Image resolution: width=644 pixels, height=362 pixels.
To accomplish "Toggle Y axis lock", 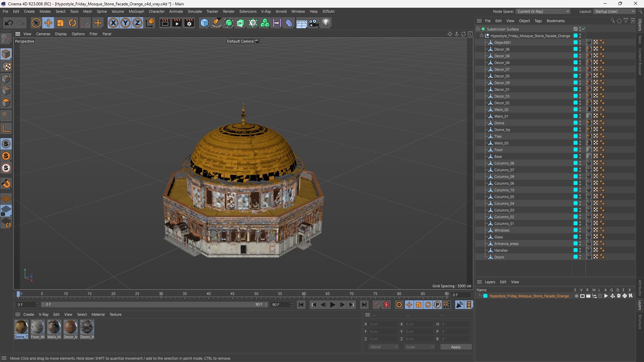I will click(x=125, y=23).
